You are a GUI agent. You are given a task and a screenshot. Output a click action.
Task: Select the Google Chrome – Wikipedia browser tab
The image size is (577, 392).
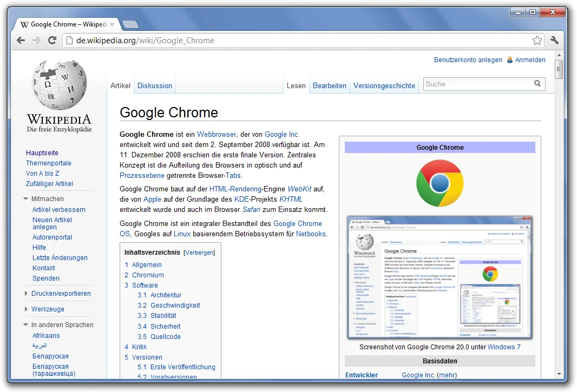tap(68, 24)
